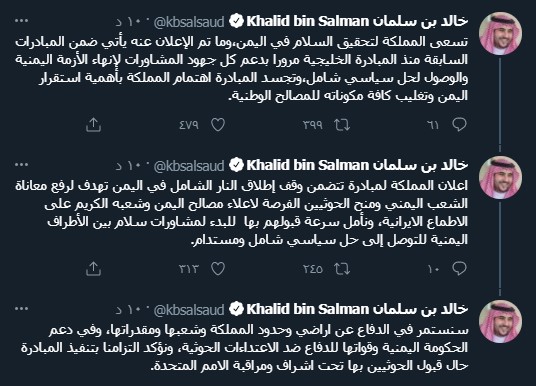Open the more options menu on first tweet

[x=22, y=21]
